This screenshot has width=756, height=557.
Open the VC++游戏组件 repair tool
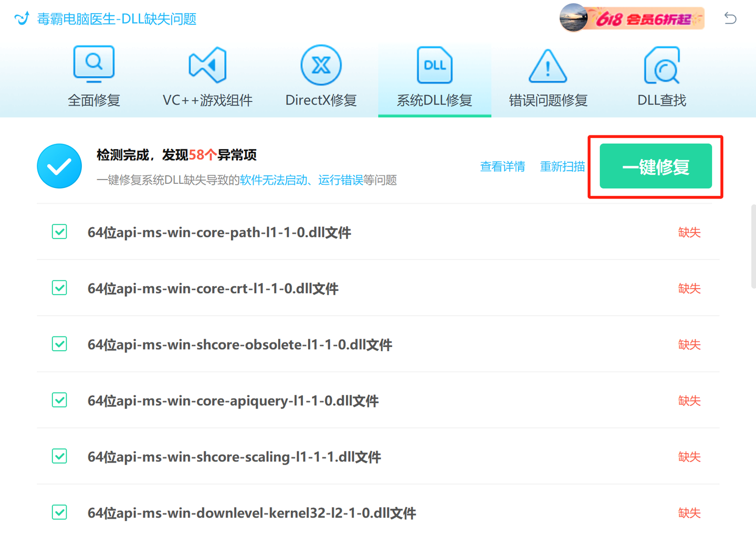point(207,64)
